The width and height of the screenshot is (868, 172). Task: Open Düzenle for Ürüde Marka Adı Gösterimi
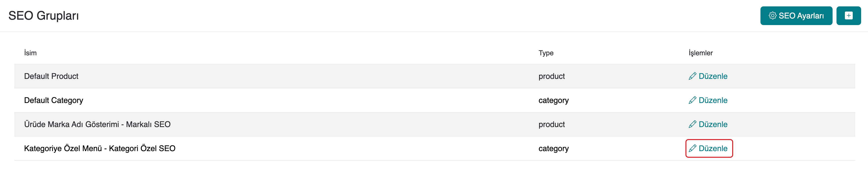pyautogui.click(x=713, y=124)
